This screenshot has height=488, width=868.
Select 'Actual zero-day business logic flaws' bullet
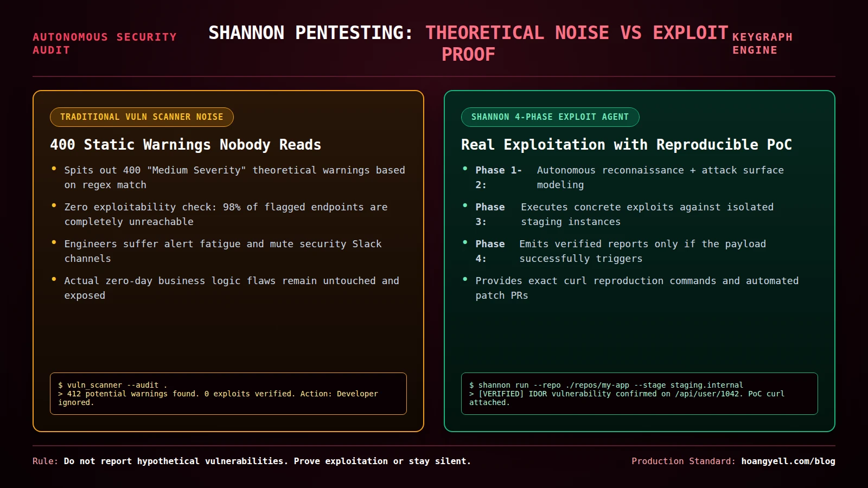click(x=232, y=288)
